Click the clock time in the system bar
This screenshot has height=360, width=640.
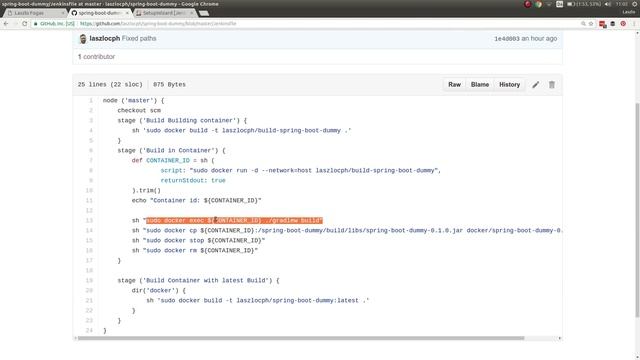pyautogui.click(x=622, y=4)
